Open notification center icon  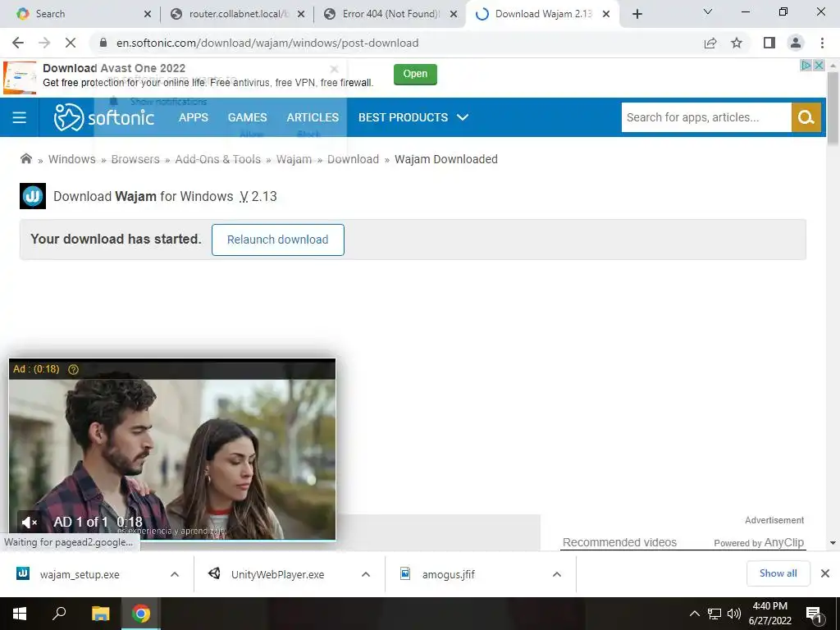coord(814,614)
